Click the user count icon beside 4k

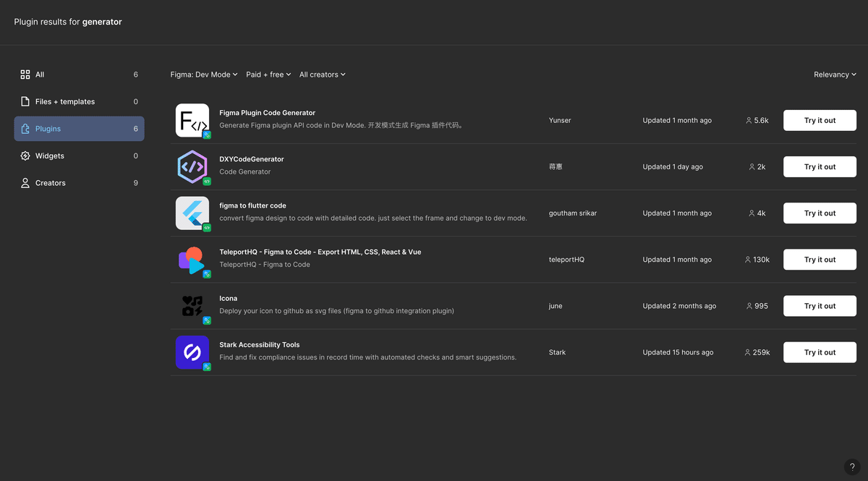[x=752, y=213]
